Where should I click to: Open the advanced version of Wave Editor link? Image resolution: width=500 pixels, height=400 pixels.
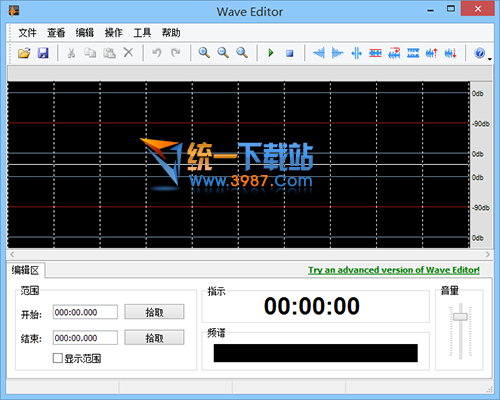[394, 270]
